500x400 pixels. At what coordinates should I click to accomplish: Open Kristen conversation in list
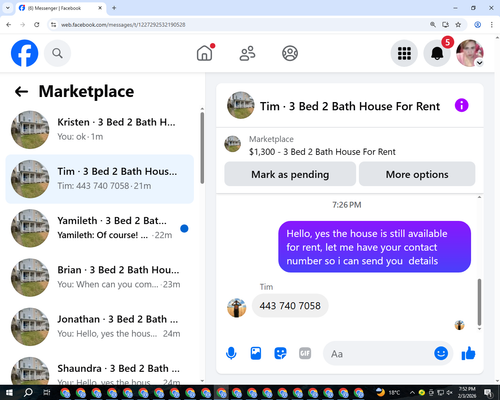[x=100, y=130]
